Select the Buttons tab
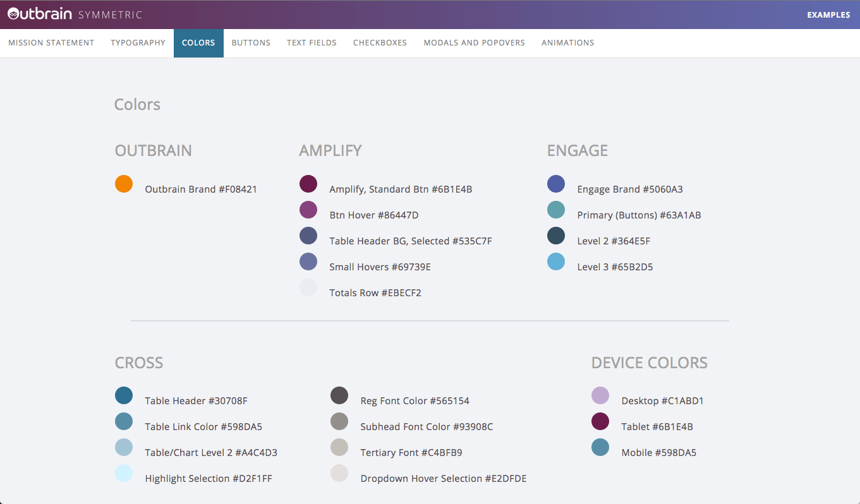This screenshot has height=504, width=860. tap(251, 43)
